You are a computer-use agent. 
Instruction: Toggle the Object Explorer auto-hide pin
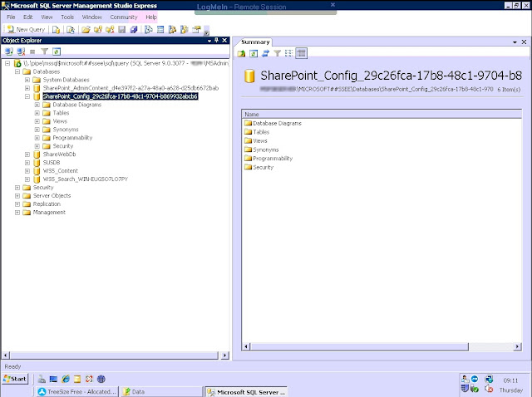coord(216,40)
